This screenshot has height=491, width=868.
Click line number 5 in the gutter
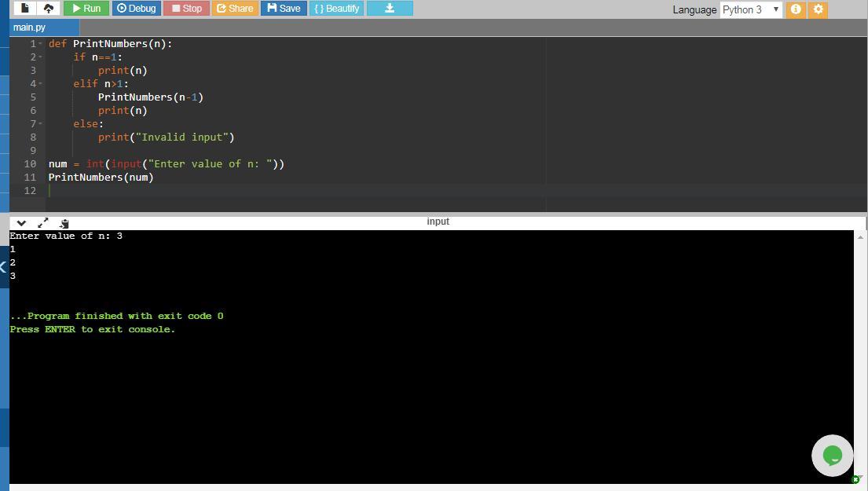click(33, 97)
